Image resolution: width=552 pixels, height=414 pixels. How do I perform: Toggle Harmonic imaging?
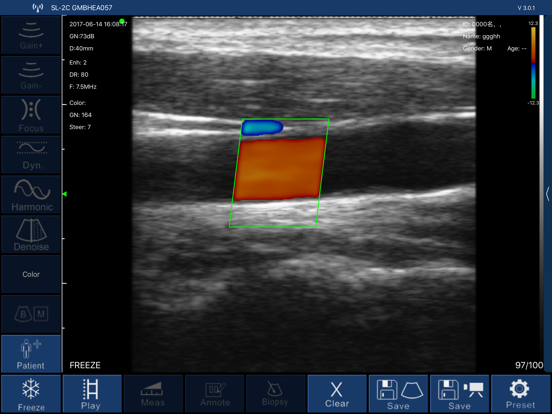coord(31,195)
